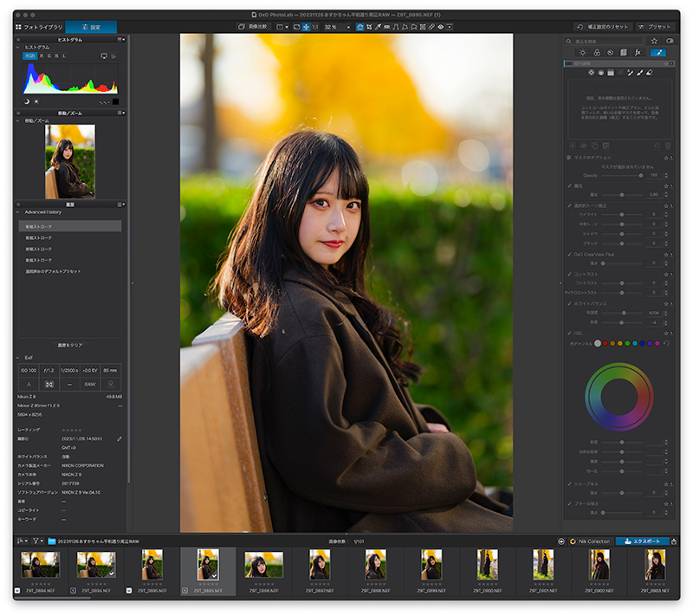Select the white HSL all-channels swatch
The image size is (693, 616).
click(598, 343)
